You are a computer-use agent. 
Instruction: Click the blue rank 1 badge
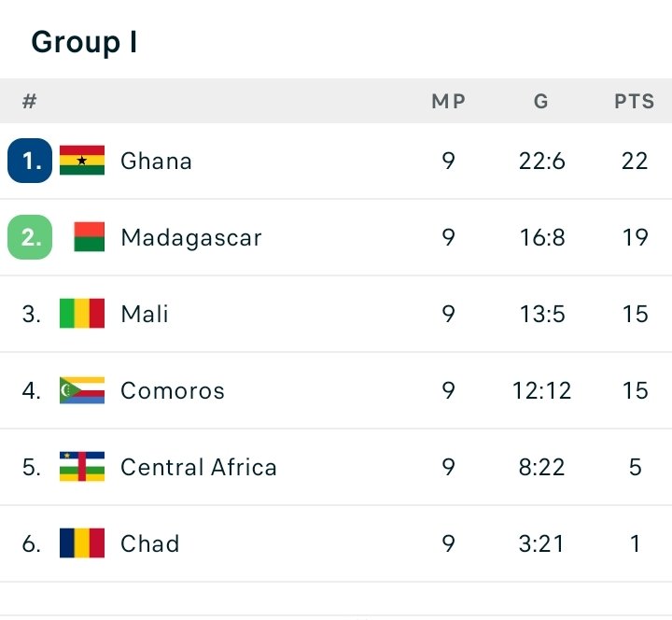tap(30, 161)
